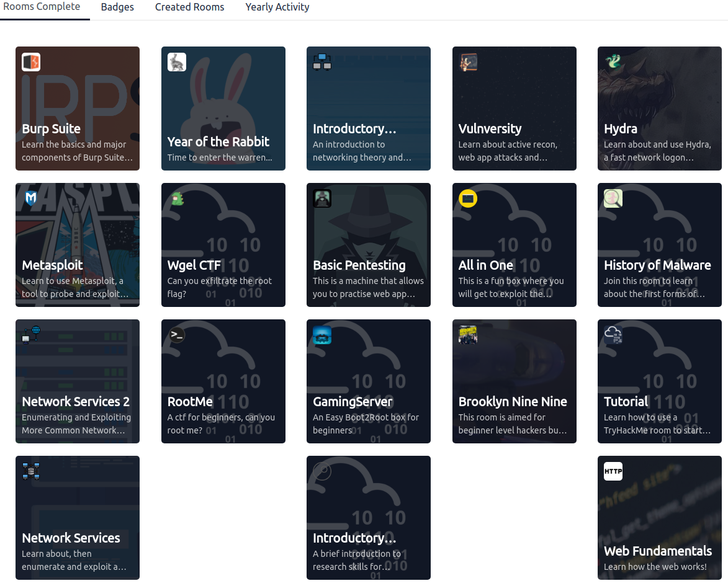
Task: Click 'Learn how the web works!' text
Action: 655,567
